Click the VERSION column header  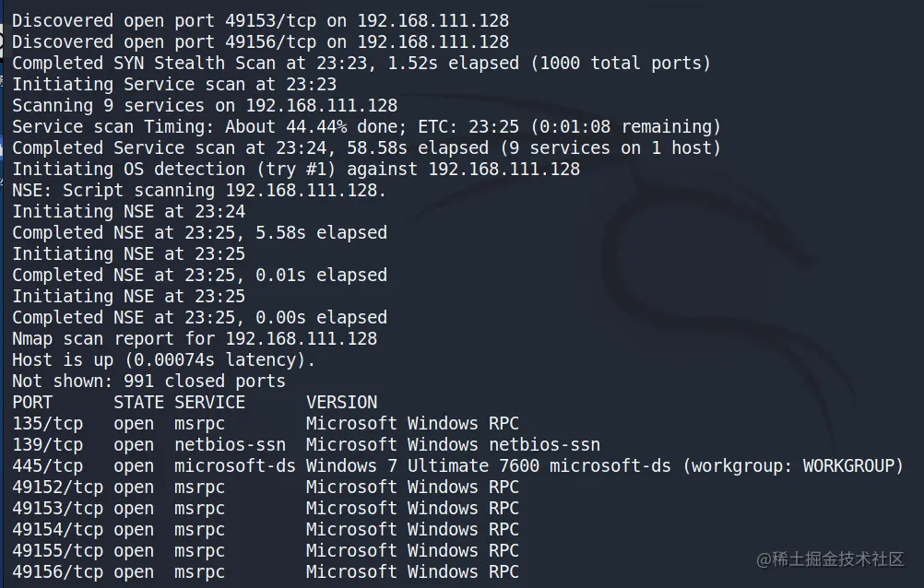click(x=341, y=403)
